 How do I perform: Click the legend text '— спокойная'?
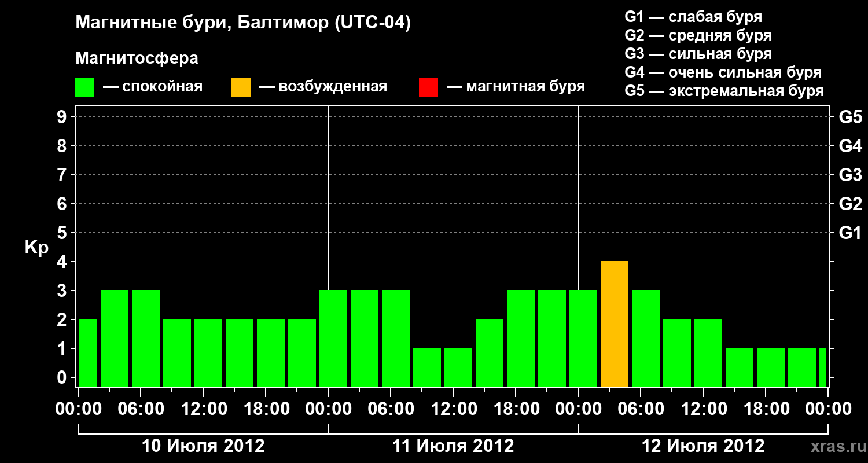click(x=153, y=87)
